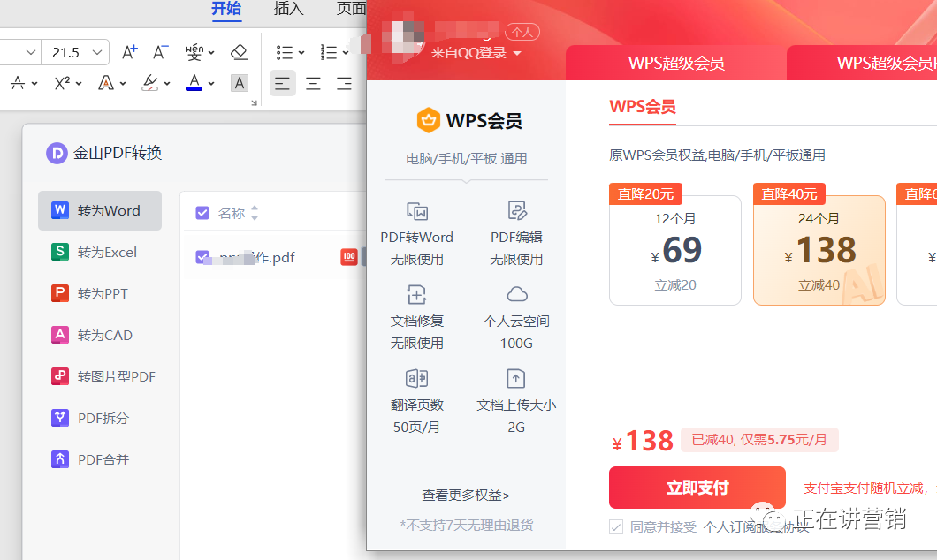Expand numbered list style dropdown arrow
Screen dimensions: 937x560
coord(346,52)
